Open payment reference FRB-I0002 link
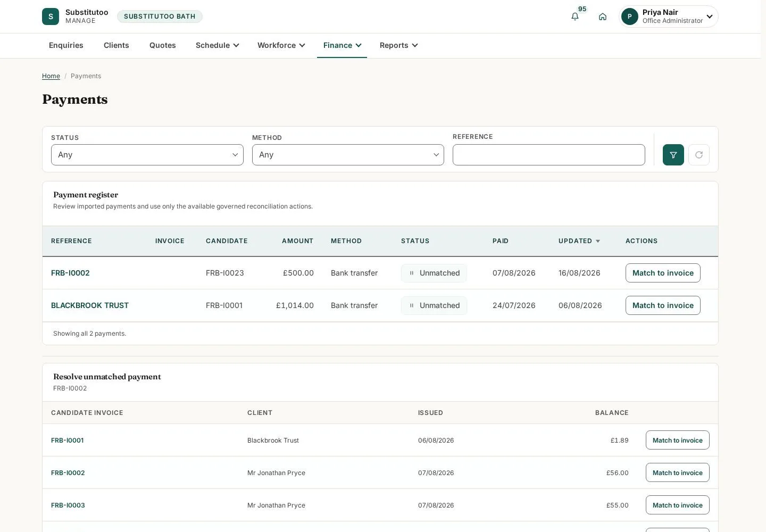 click(70, 273)
